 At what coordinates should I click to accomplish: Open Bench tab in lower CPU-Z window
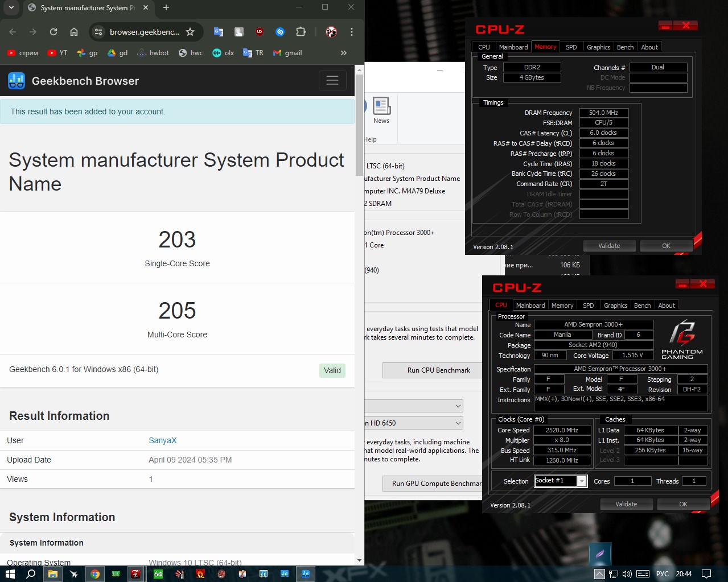click(x=643, y=306)
